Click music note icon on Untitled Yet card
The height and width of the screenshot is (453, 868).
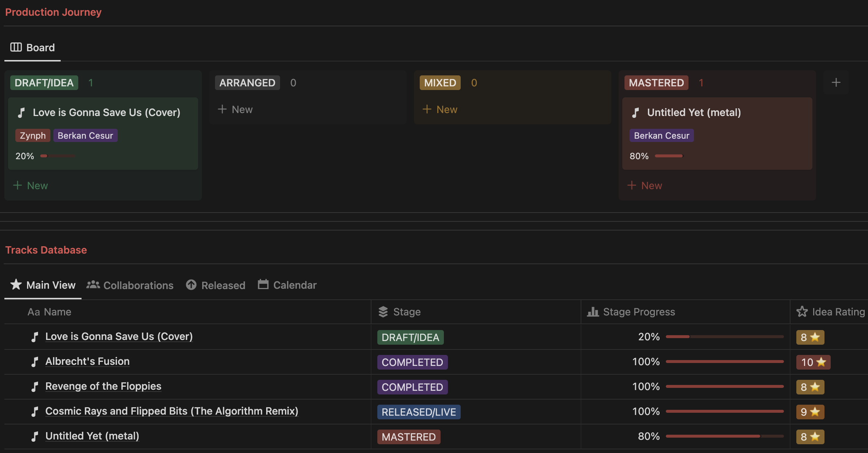(x=636, y=112)
